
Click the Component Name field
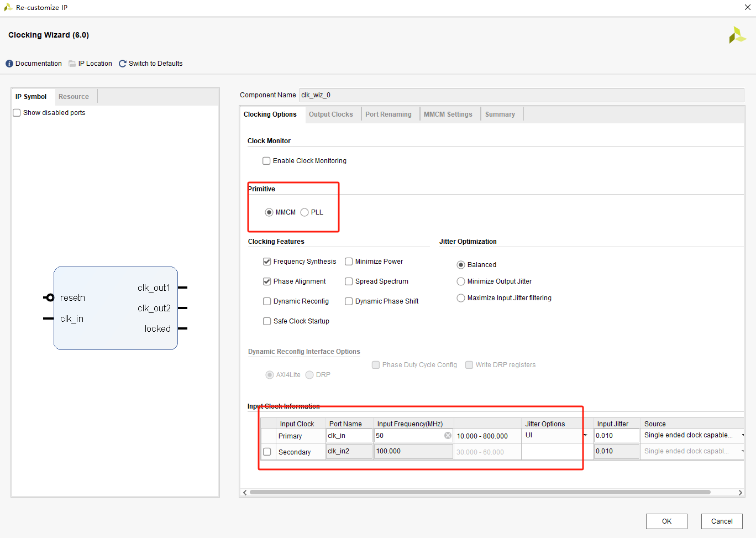click(522, 95)
